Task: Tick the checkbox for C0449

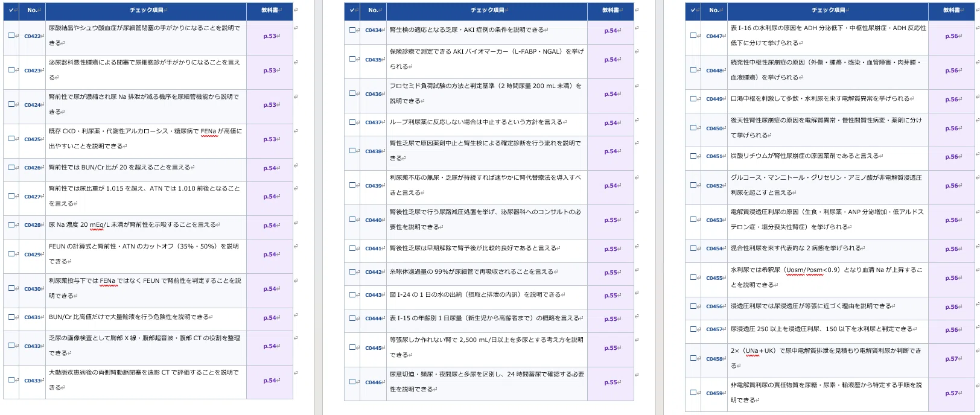Action: click(x=693, y=98)
